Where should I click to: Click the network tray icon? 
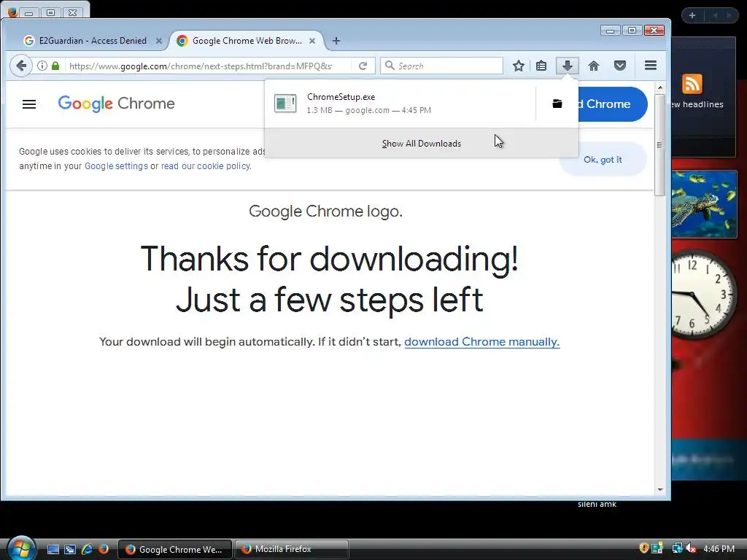pyautogui.click(x=676, y=548)
